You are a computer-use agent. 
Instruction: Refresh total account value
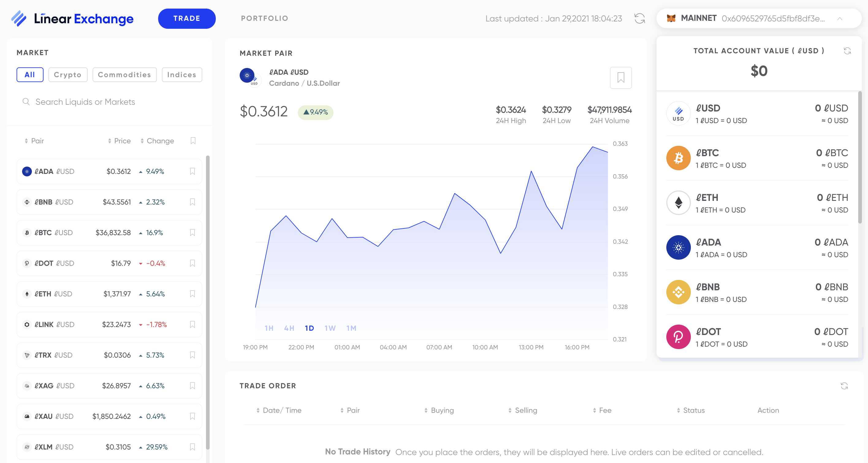pyautogui.click(x=847, y=51)
